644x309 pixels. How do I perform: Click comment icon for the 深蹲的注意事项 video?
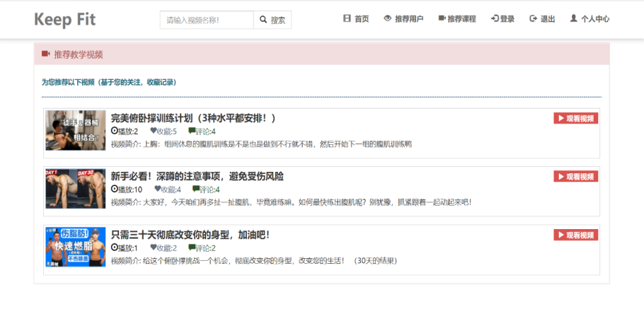click(196, 190)
